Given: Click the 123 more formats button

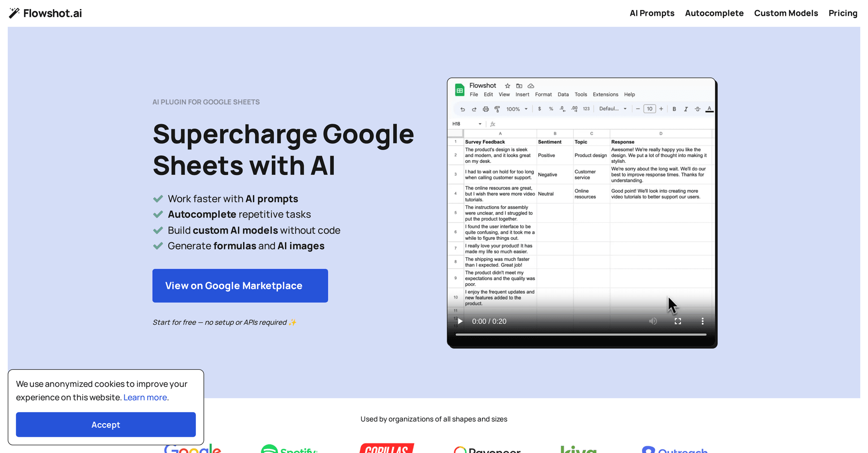Looking at the screenshot, I should pos(586,109).
